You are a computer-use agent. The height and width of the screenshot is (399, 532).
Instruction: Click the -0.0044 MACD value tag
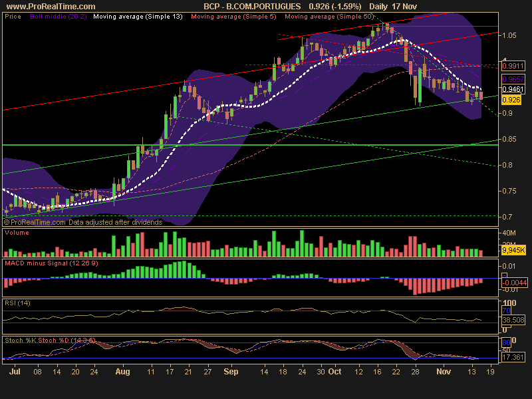coord(515,283)
